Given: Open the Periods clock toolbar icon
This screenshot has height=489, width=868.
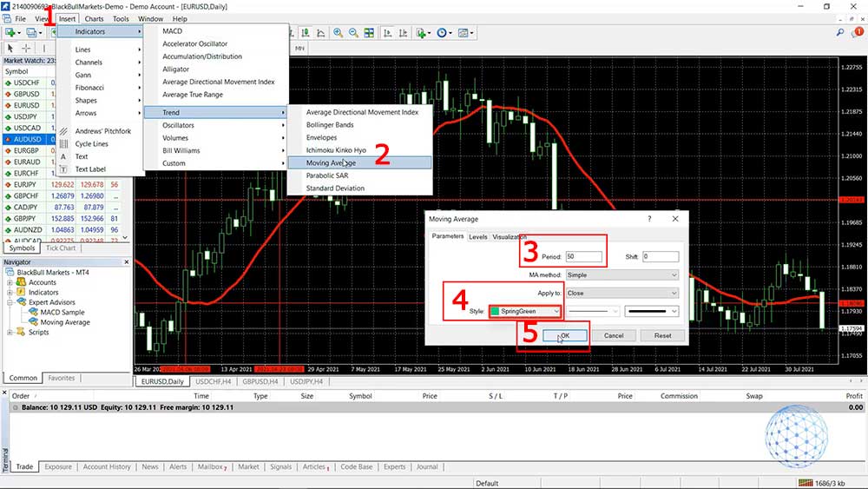Looking at the screenshot, I should click(444, 33).
